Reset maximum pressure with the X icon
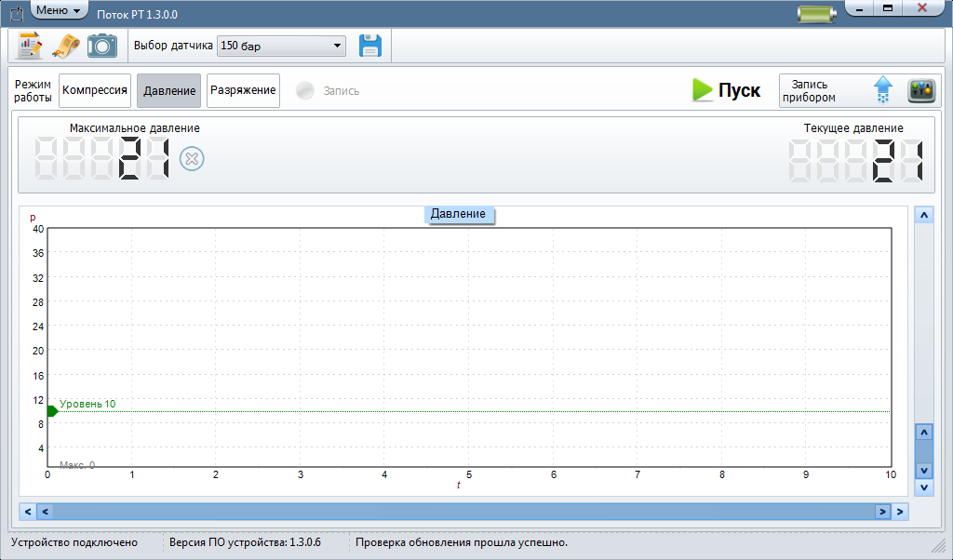953x560 pixels. point(192,159)
